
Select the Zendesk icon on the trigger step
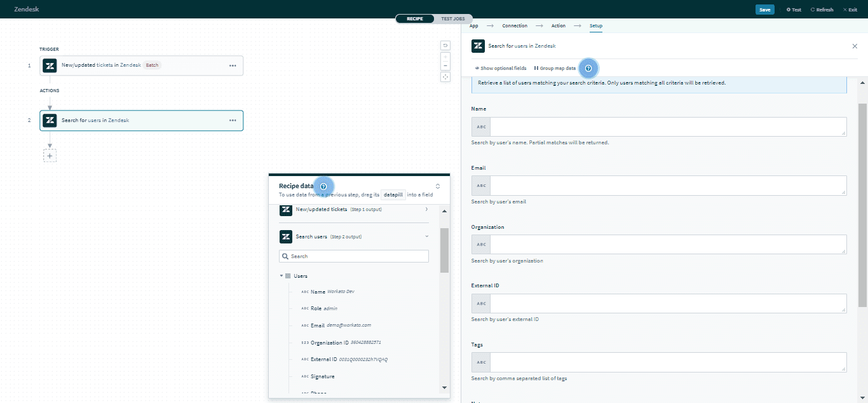[50, 65]
